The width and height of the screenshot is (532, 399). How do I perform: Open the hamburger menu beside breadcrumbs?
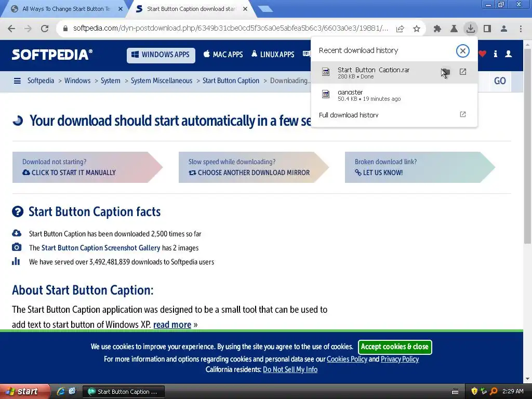coord(17,81)
